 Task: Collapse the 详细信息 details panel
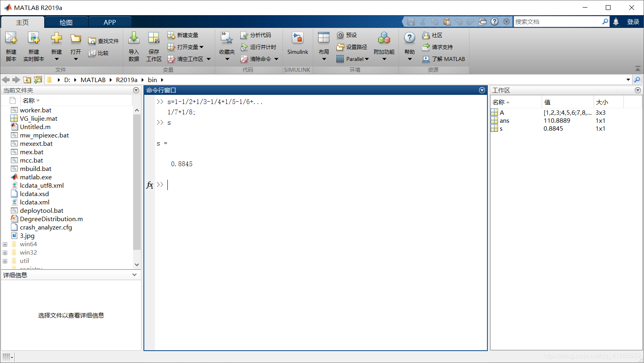pos(134,275)
